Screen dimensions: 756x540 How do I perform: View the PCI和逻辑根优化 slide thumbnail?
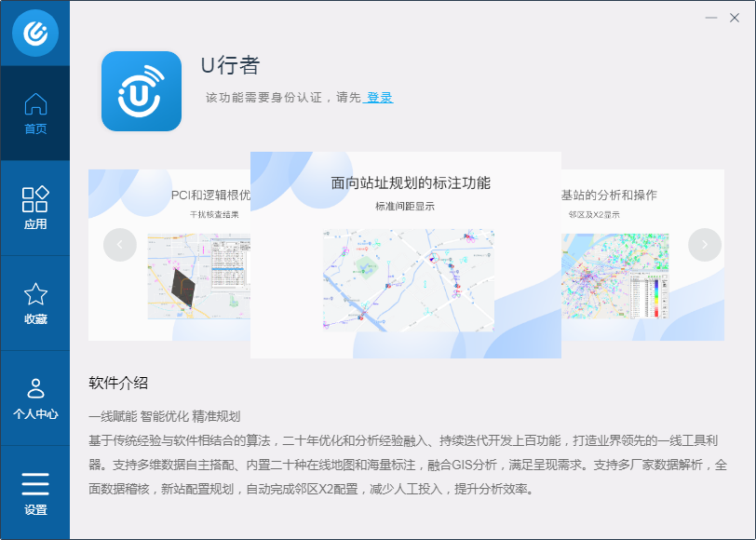[200, 277]
